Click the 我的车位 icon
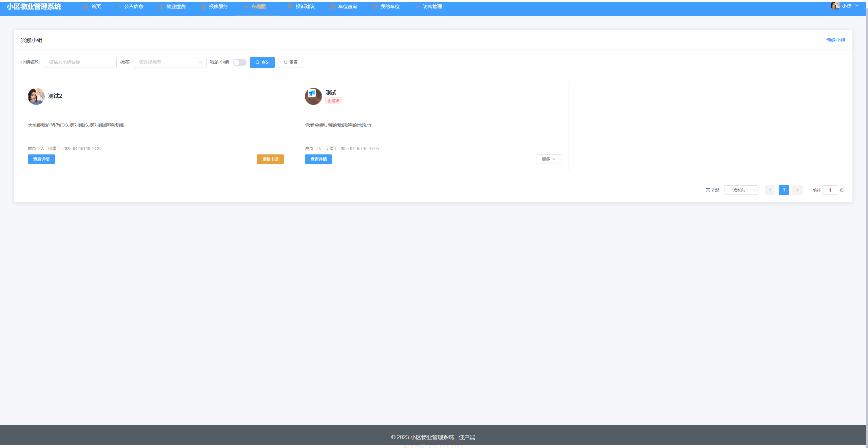 pos(375,7)
